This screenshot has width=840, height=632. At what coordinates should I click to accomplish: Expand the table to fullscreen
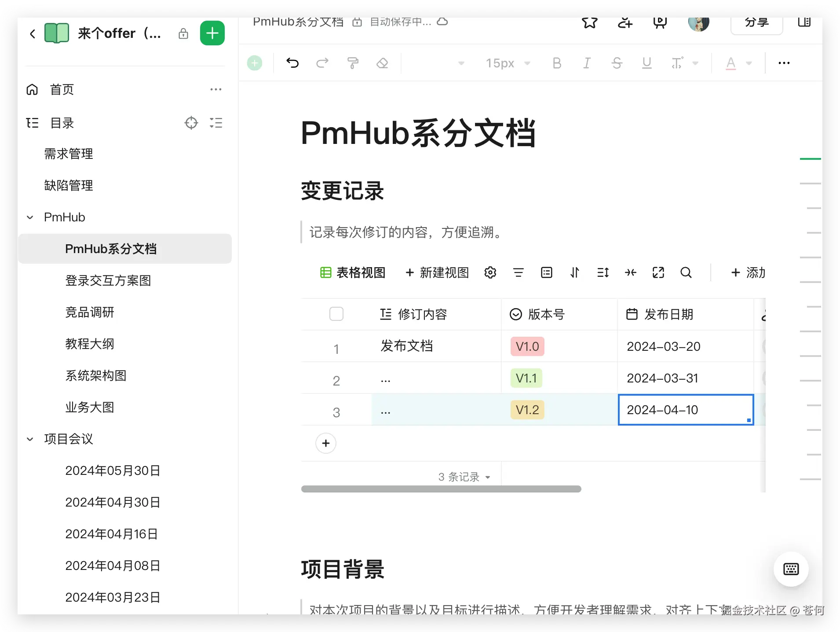[658, 273]
